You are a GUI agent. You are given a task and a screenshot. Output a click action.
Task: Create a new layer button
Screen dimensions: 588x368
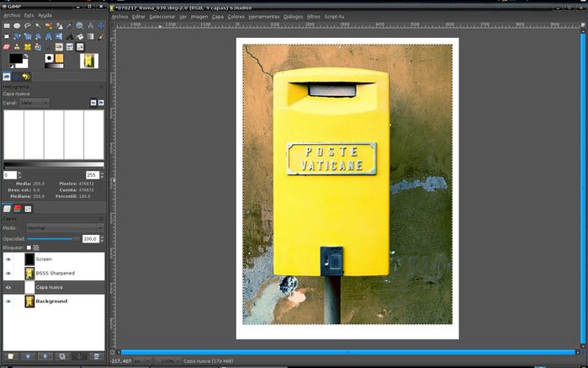tap(10, 356)
